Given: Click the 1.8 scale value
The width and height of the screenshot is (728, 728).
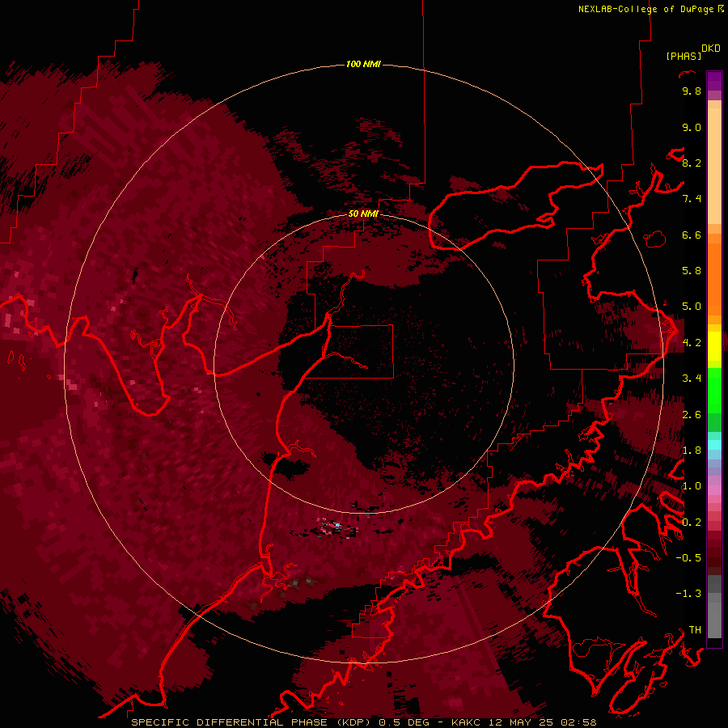Looking at the screenshot, I should [692, 451].
